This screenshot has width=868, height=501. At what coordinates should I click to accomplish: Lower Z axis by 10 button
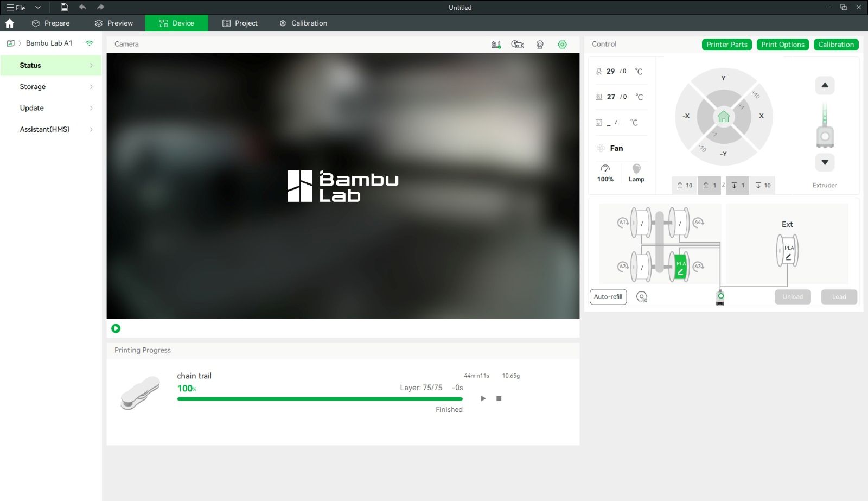click(763, 185)
